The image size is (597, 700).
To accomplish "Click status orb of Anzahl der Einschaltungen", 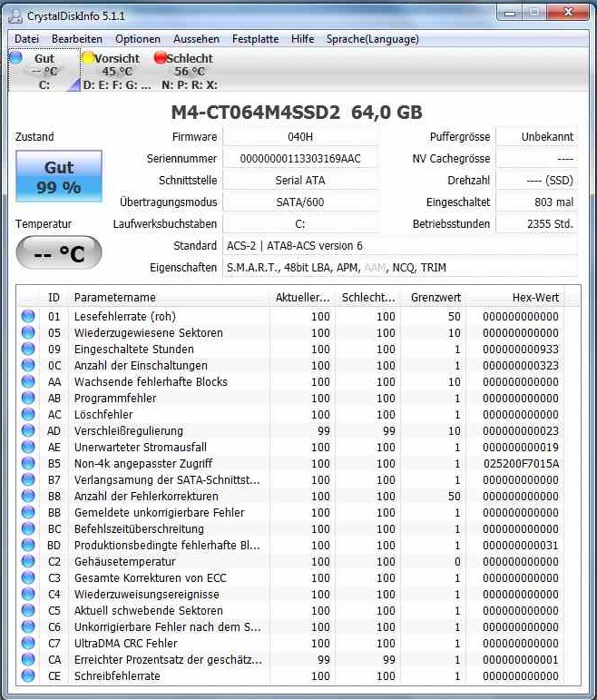I will pyautogui.click(x=28, y=365).
